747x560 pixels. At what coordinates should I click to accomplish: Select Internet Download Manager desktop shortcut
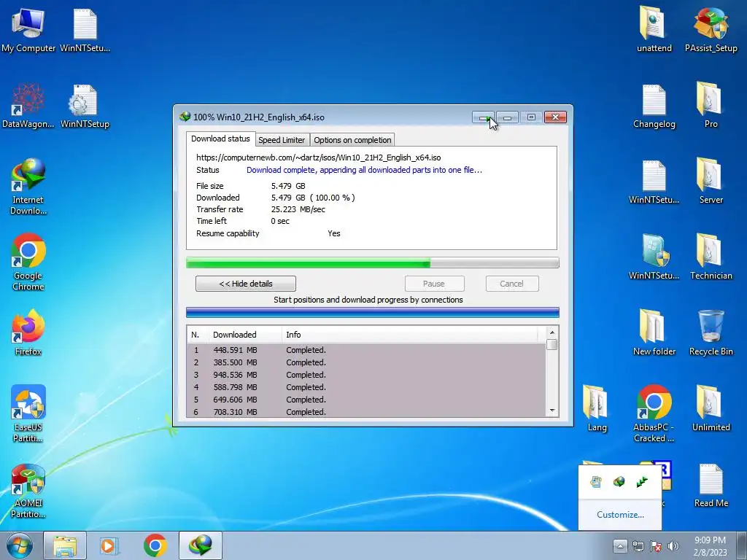28,187
